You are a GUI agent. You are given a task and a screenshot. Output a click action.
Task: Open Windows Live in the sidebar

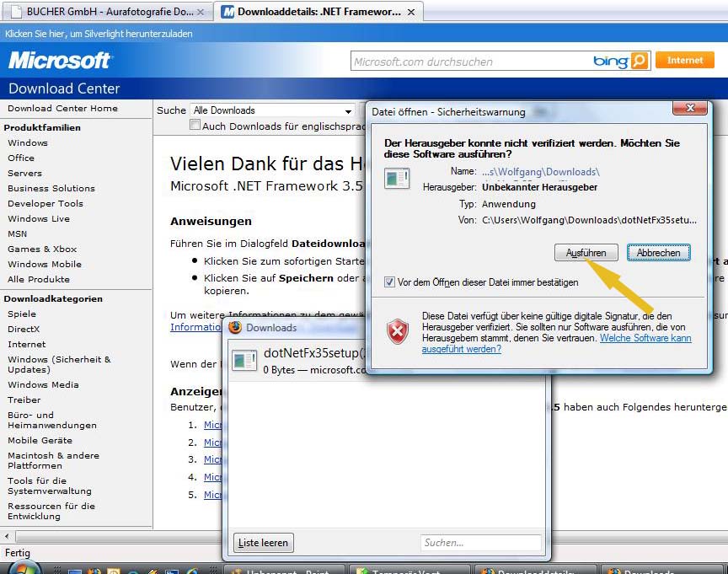[39, 219]
